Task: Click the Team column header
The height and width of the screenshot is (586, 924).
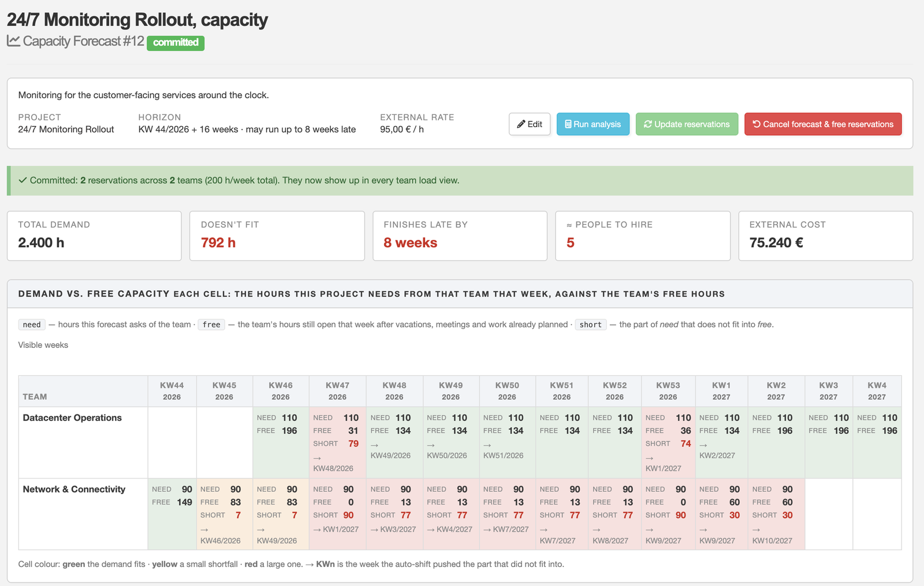Action: pos(83,391)
